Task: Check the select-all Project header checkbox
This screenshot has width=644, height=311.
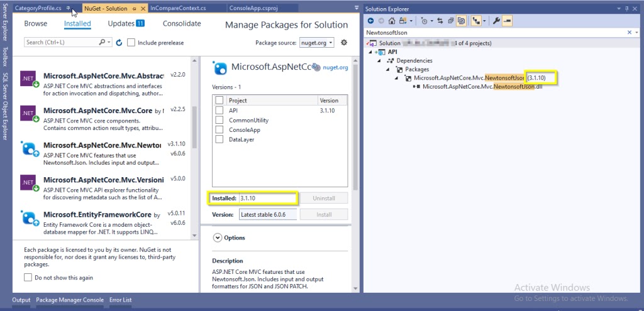Action: click(219, 100)
